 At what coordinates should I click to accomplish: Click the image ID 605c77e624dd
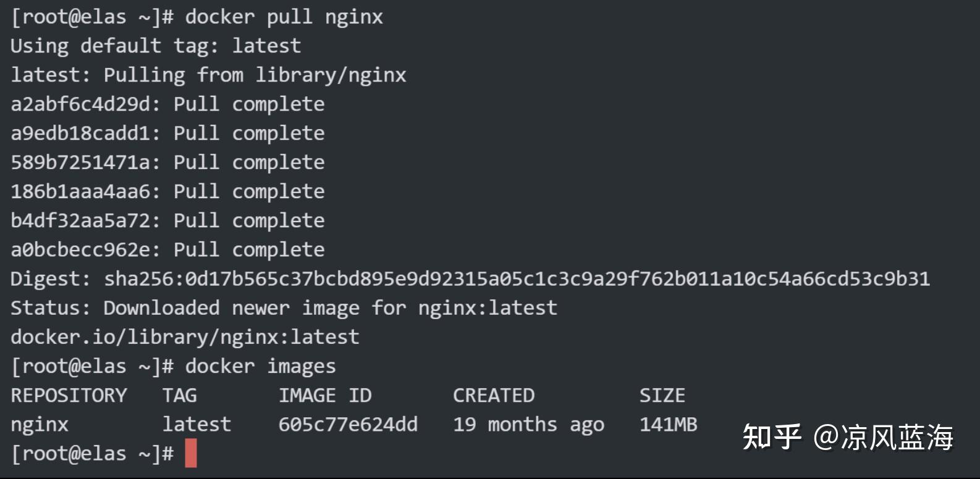tap(348, 424)
